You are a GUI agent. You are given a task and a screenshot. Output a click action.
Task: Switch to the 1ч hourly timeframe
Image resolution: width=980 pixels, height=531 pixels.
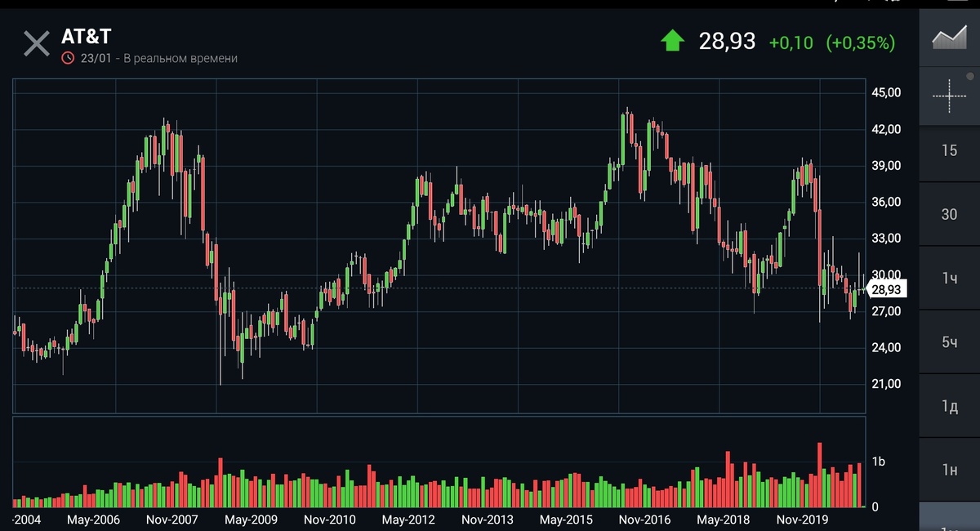950,279
